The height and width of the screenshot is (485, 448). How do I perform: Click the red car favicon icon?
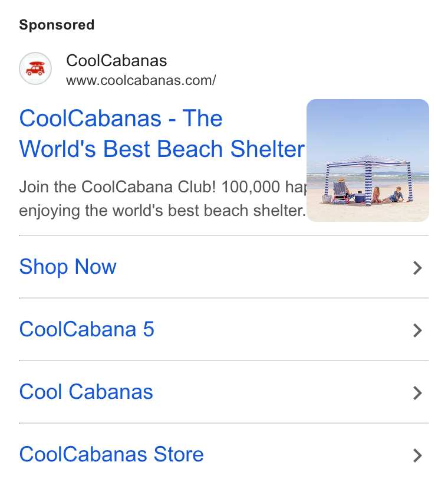coord(35,68)
